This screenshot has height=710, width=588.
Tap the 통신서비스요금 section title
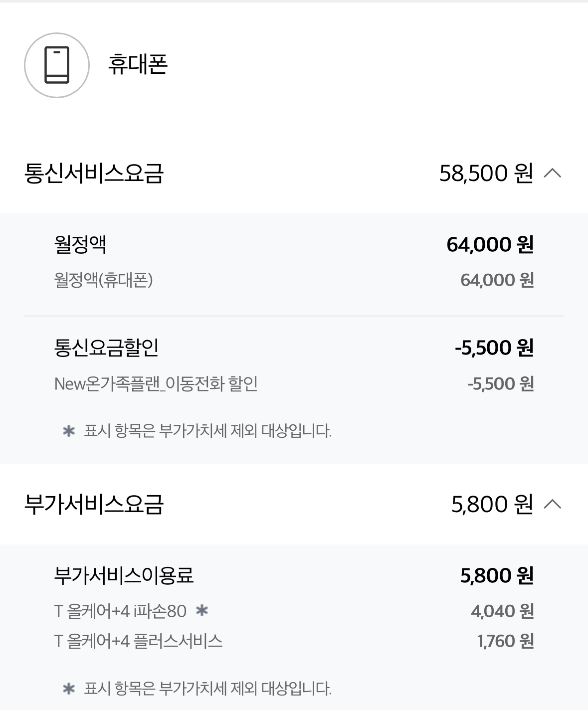pos(94,173)
